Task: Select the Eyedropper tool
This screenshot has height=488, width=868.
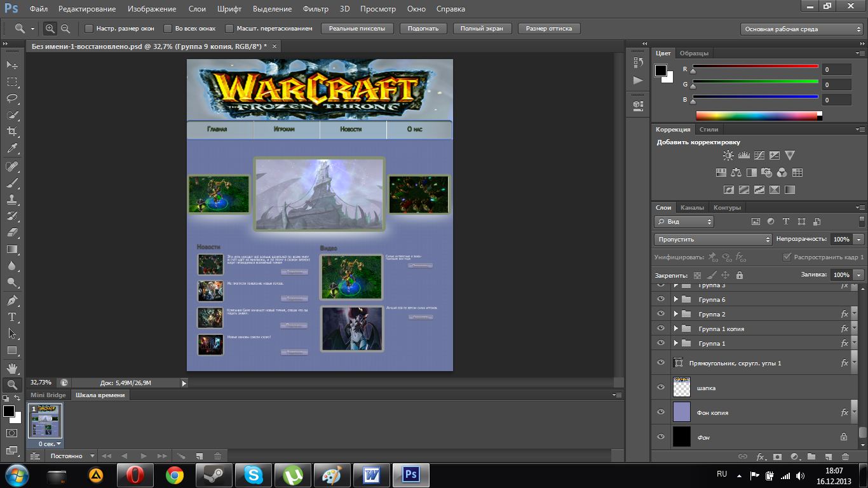Action: [x=12, y=148]
